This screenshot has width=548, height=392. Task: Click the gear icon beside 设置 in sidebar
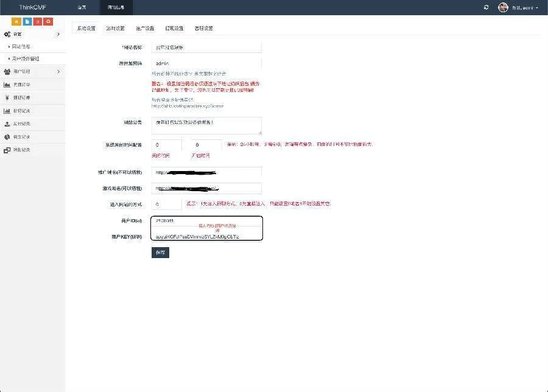coord(8,34)
